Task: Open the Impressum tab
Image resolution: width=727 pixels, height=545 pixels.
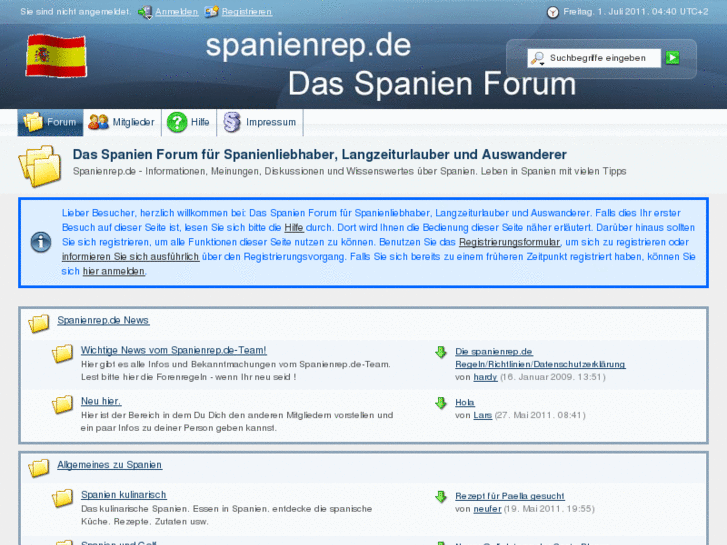Action: [260, 122]
